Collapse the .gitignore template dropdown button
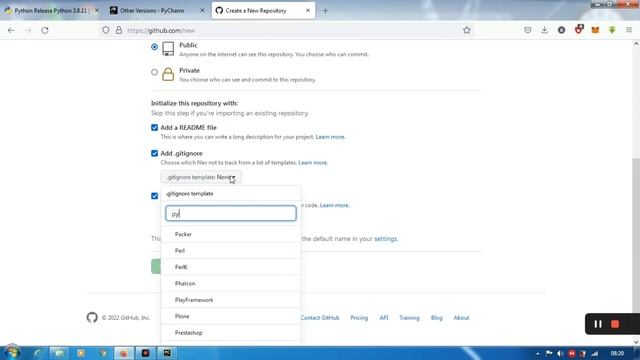 [201, 177]
